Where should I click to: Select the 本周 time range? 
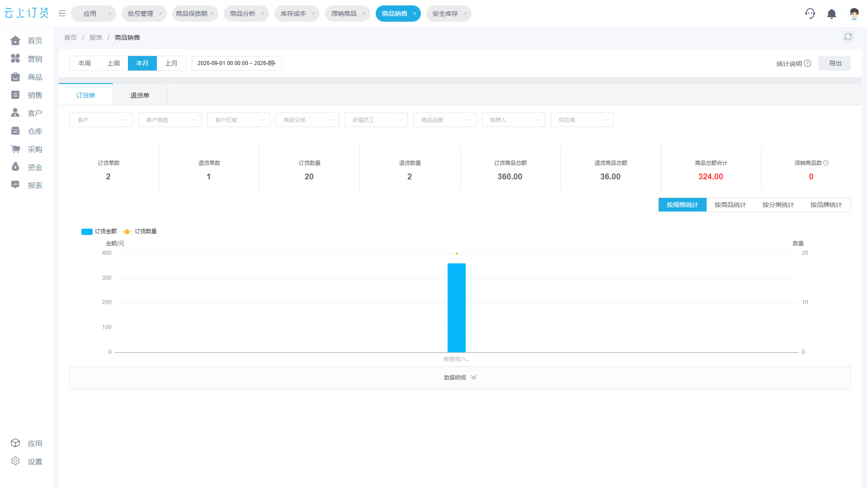tap(85, 63)
